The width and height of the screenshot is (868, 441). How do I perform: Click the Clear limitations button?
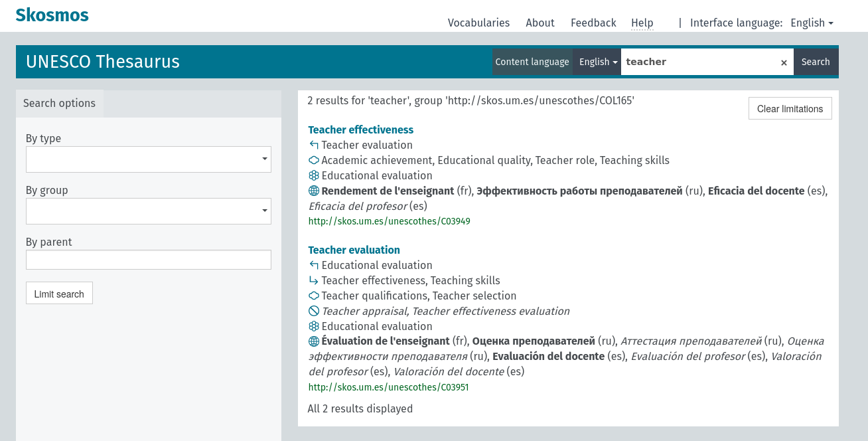(790, 108)
